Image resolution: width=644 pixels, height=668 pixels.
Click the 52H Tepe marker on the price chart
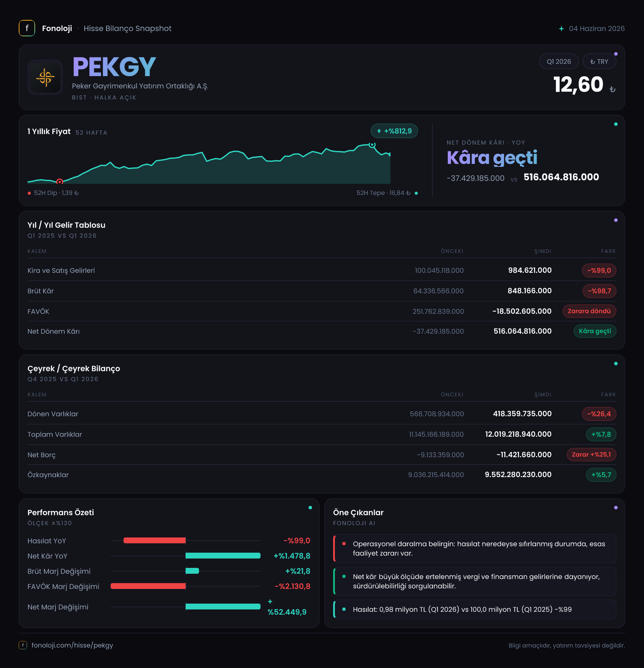pyautogui.click(x=372, y=145)
